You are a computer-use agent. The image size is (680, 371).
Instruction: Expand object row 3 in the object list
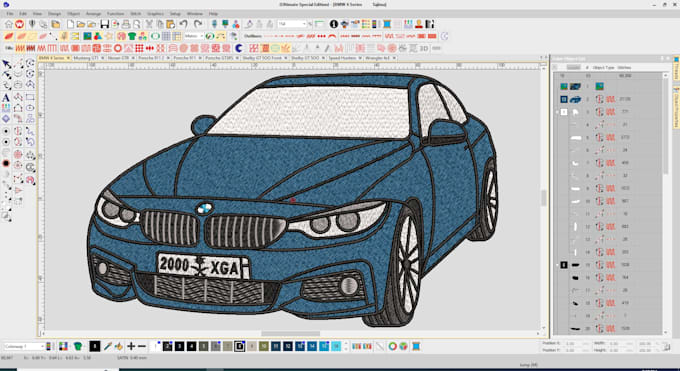click(x=558, y=112)
